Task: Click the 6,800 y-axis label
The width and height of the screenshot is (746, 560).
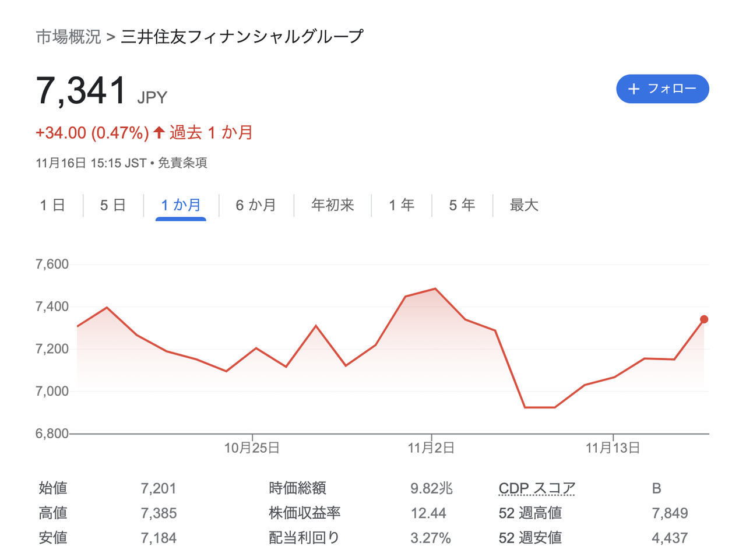Action: [52, 434]
